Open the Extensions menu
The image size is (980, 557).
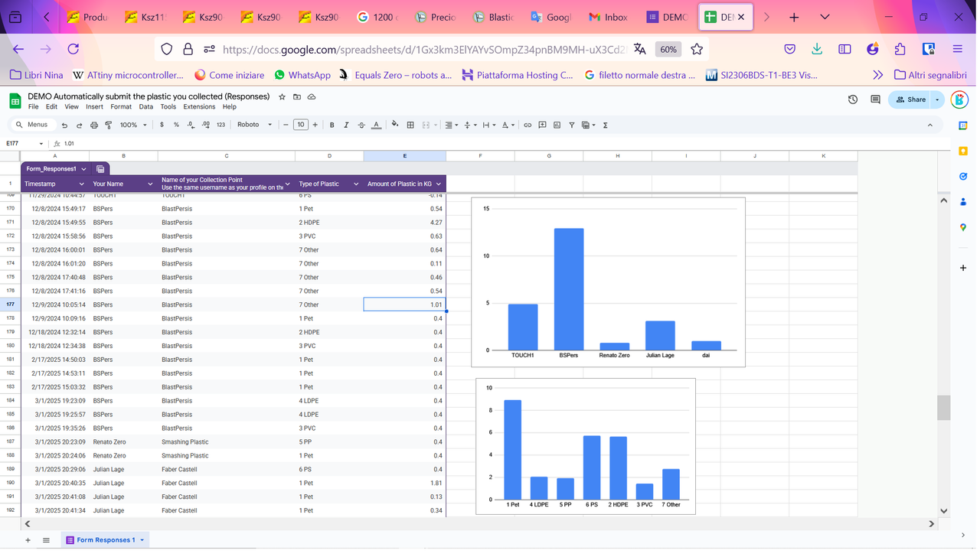pos(199,107)
